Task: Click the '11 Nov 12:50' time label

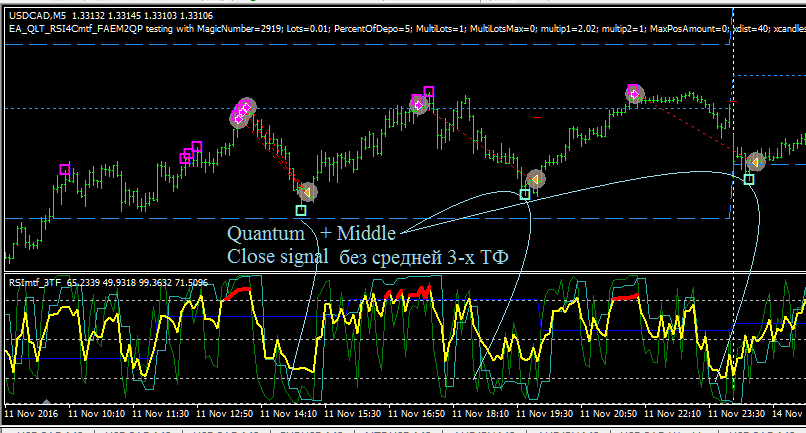Action: (x=225, y=413)
